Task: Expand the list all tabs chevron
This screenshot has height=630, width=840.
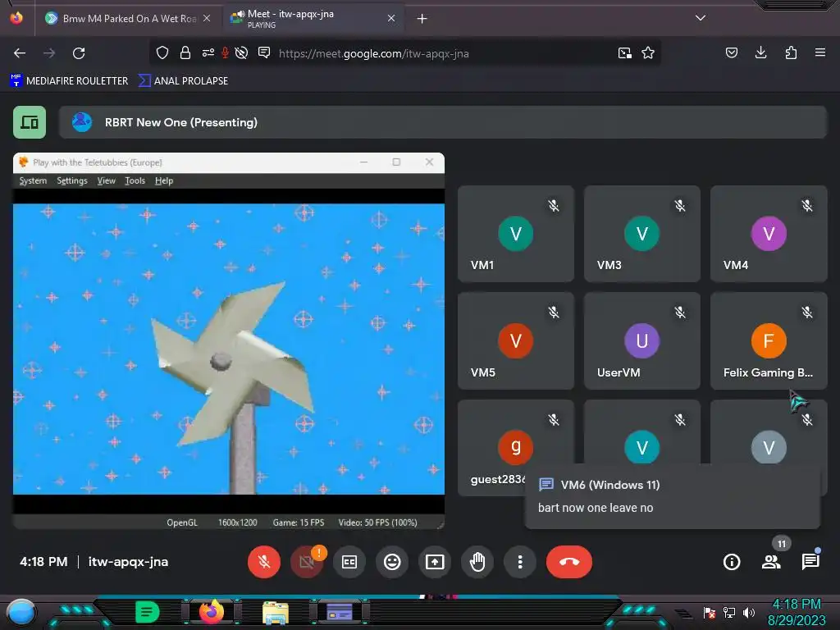Action: pos(701,18)
